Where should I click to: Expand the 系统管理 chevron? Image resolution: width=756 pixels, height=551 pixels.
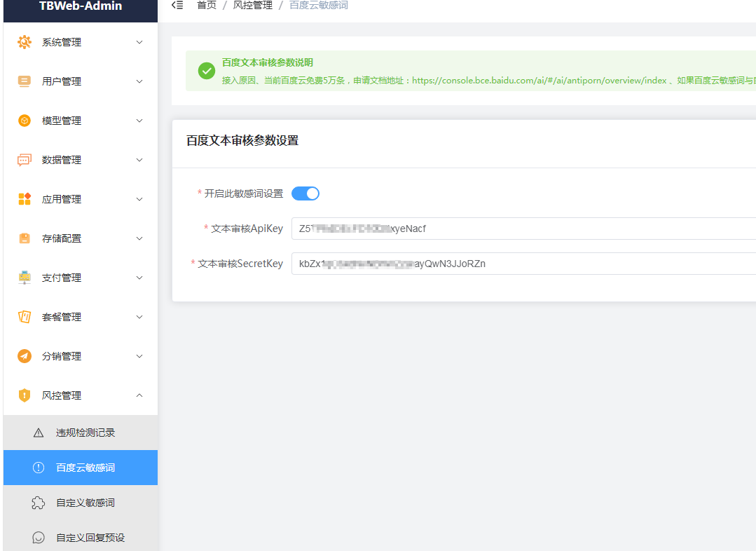pos(139,42)
